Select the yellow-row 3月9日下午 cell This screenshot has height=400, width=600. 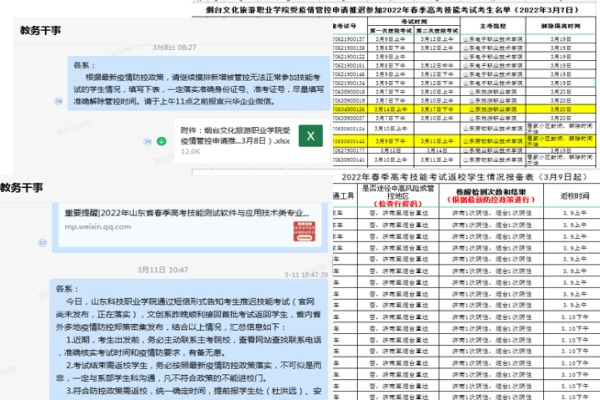(x=391, y=141)
